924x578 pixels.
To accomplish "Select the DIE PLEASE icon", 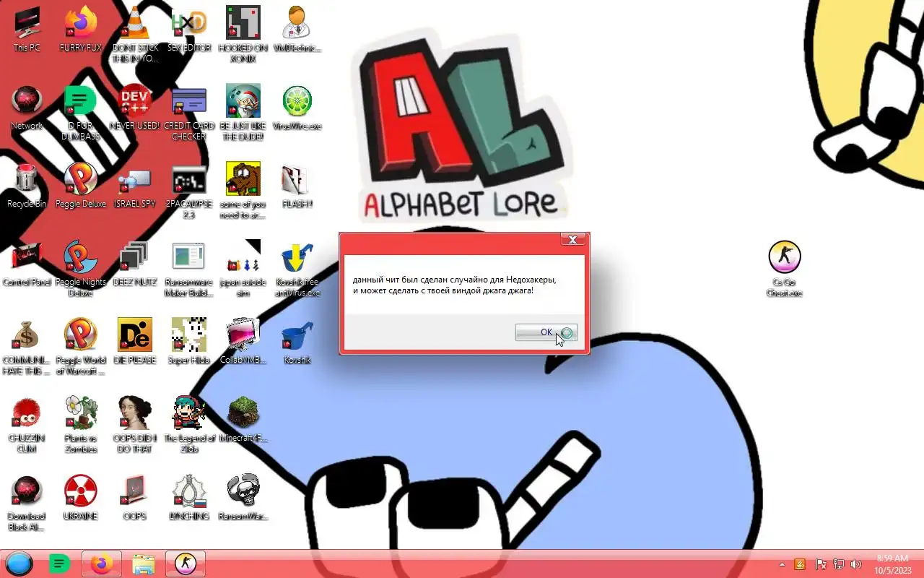I will (135, 341).
